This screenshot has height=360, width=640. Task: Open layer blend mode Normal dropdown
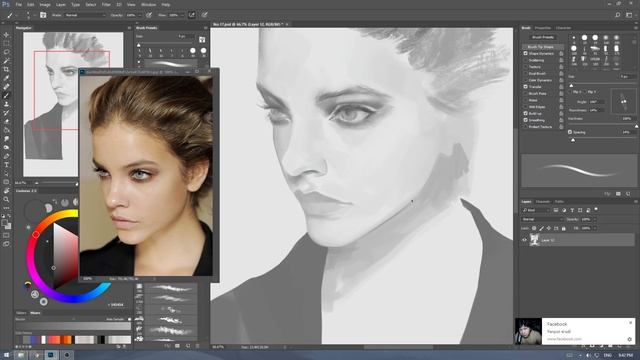point(542,219)
